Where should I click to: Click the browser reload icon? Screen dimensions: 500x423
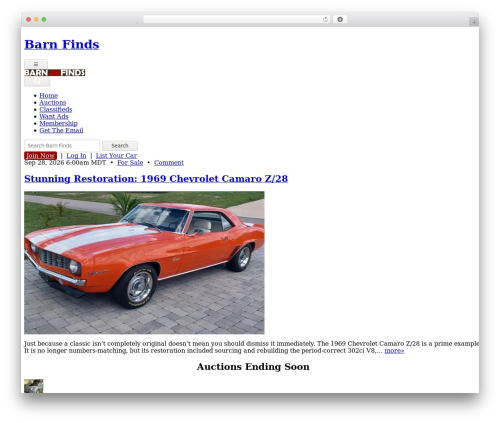tap(325, 19)
